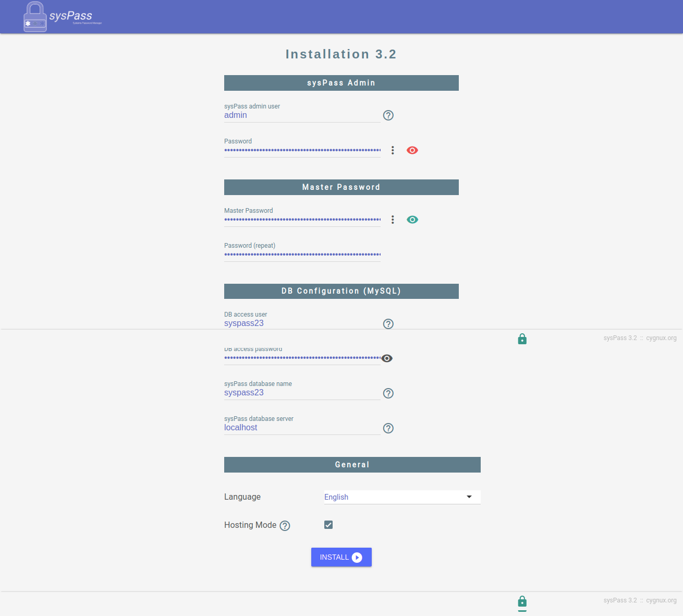Show the DB access password with the eye toggle
The width and height of the screenshot is (683, 616).
[x=386, y=358]
